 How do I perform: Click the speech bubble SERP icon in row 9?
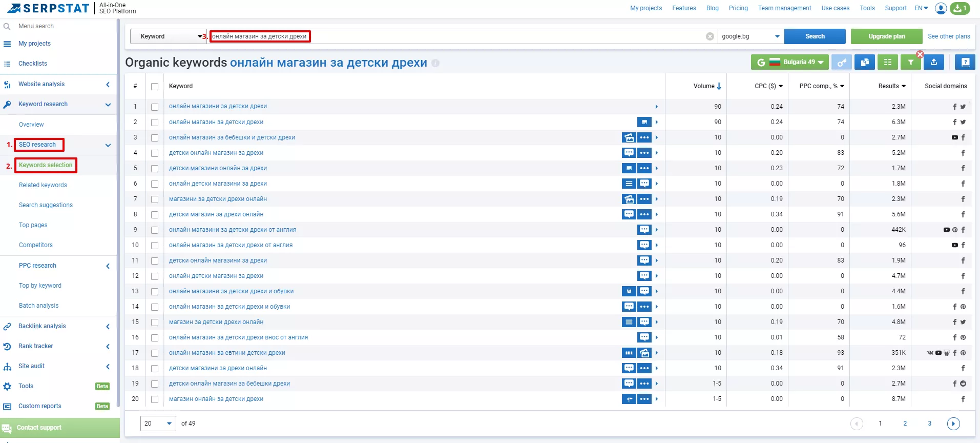[644, 230]
